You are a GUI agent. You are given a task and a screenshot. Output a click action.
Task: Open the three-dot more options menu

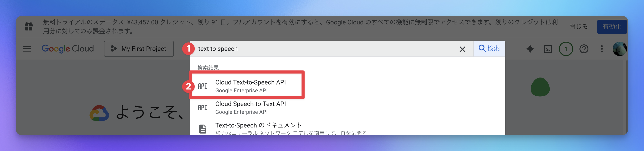click(x=602, y=49)
